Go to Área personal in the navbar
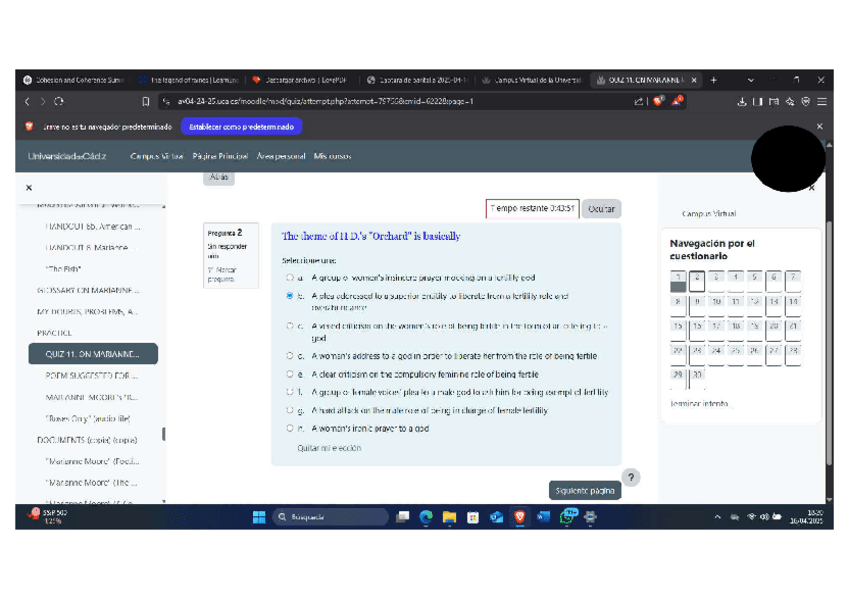 point(281,156)
